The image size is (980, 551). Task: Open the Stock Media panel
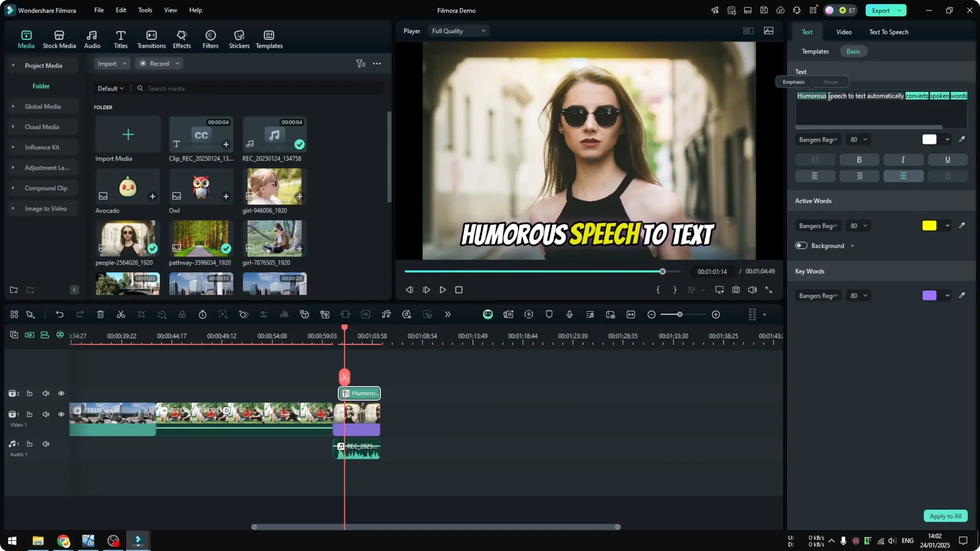click(59, 39)
